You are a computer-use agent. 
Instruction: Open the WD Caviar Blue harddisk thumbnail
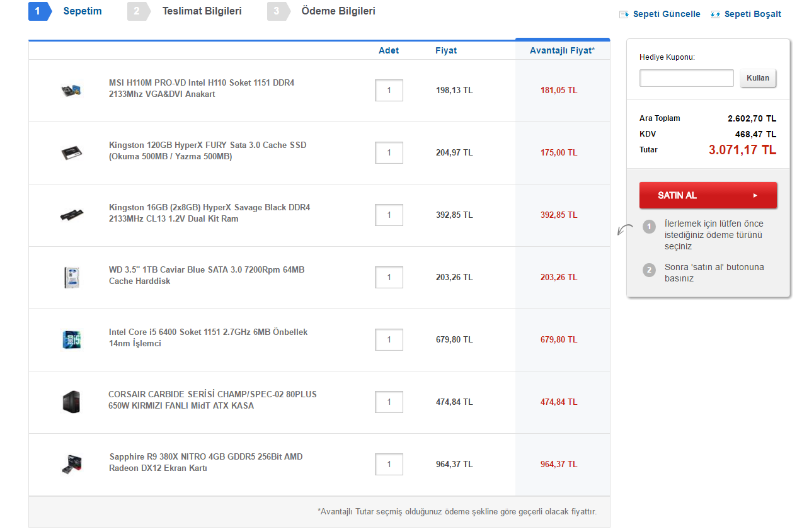tap(71, 277)
